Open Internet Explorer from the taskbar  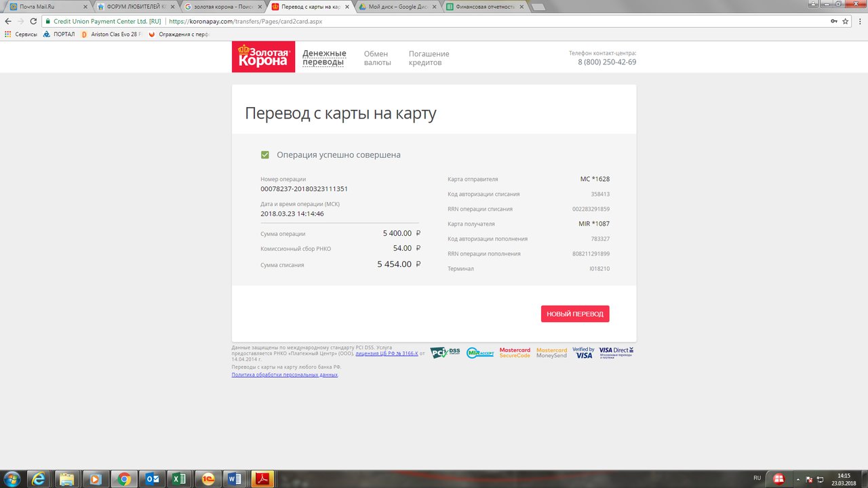click(39, 479)
